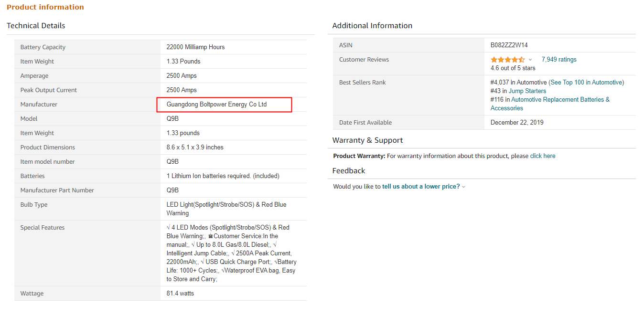Click the December 22, 2019 date

[517, 123]
